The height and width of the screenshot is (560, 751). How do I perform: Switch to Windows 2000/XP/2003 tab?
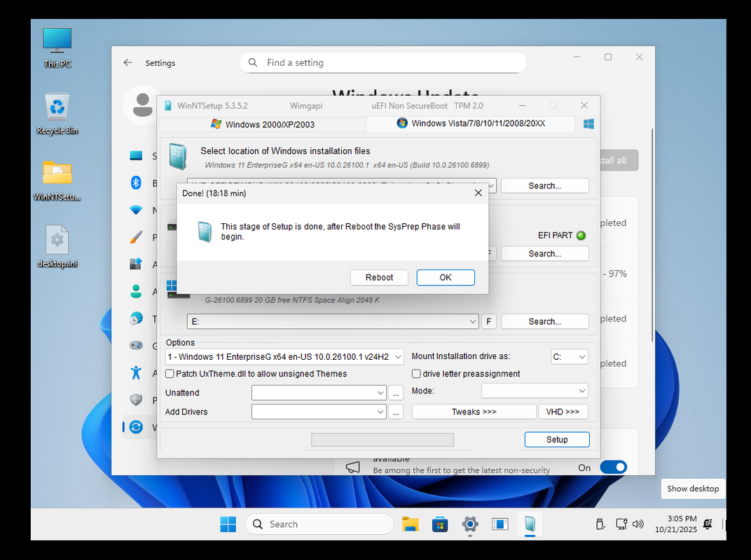coord(263,125)
